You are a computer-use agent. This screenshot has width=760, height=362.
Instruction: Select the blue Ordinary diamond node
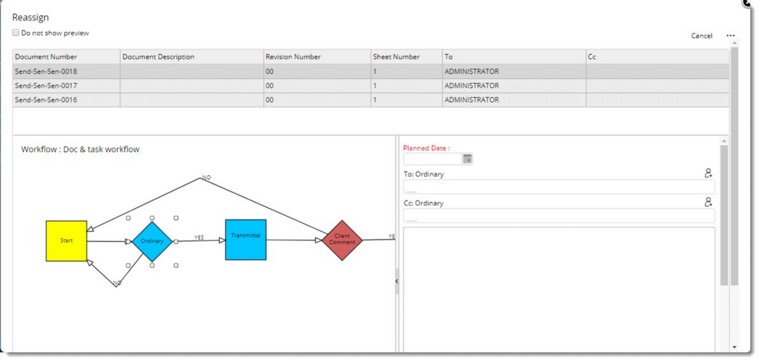(x=152, y=241)
